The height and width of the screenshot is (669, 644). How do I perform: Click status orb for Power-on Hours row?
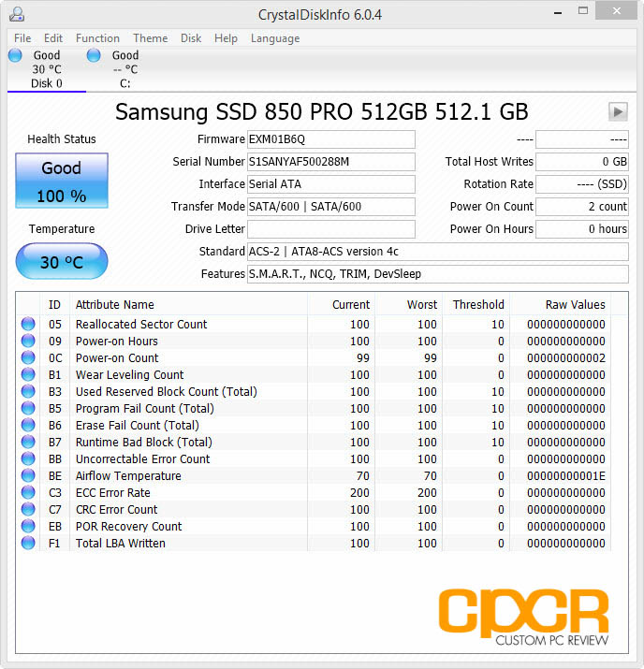click(x=28, y=341)
